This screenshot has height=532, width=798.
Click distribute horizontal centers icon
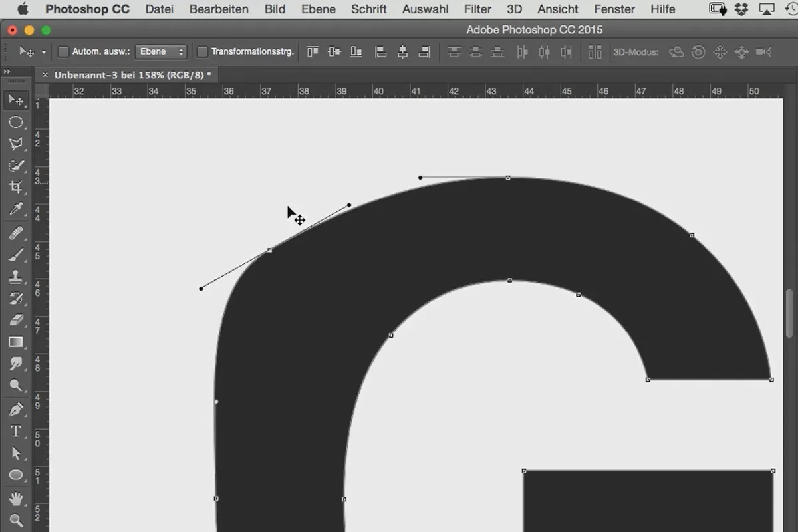(545, 52)
